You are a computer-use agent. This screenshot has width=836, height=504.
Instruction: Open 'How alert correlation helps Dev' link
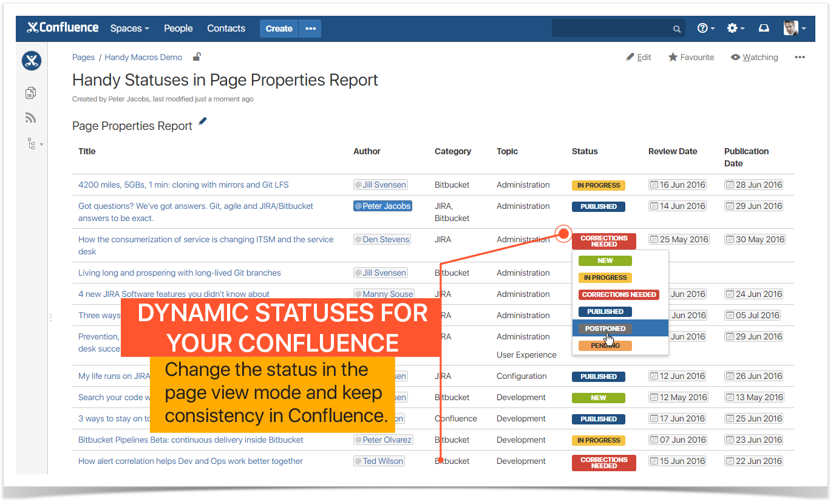[x=191, y=461]
